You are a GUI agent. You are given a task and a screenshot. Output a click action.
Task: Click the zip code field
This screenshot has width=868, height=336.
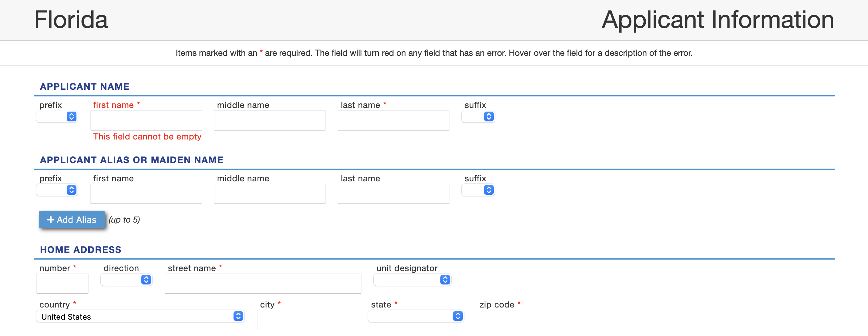pos(511,320)
